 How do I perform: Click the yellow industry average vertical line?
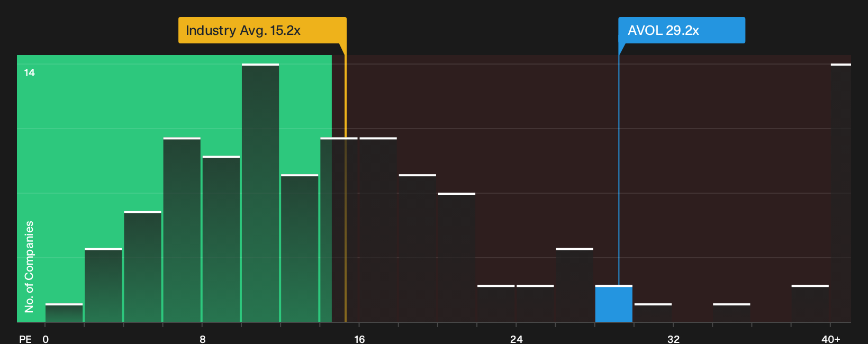(x=346, y=188)
